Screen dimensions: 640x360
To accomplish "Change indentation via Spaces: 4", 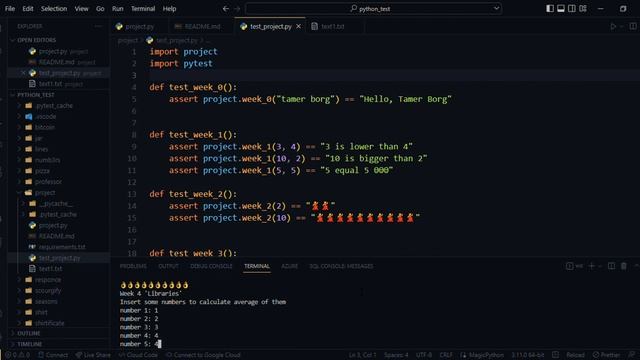I will [x=396, y=355].
